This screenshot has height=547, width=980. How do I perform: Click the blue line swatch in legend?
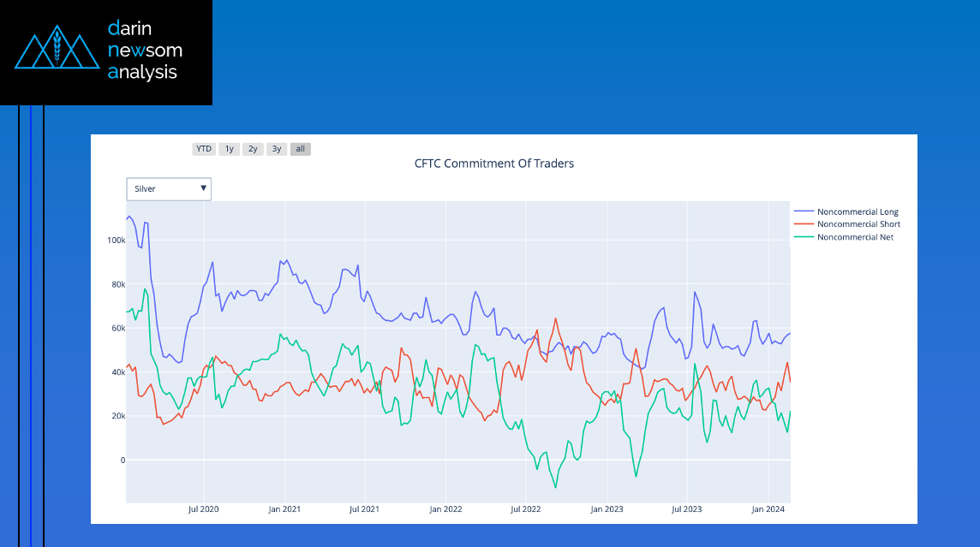click(804, 211)
